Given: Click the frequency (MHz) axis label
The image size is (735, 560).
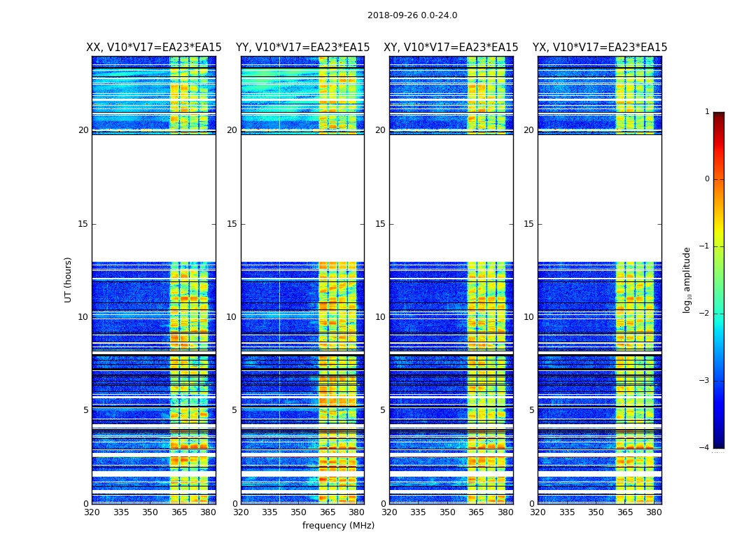Looking at the screenshot, I should (x=338, y=526).
